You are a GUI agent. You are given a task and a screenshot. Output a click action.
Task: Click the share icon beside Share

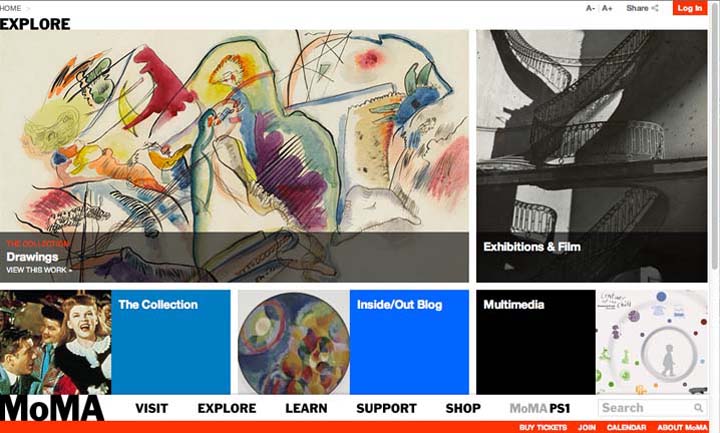coord(655,8)
